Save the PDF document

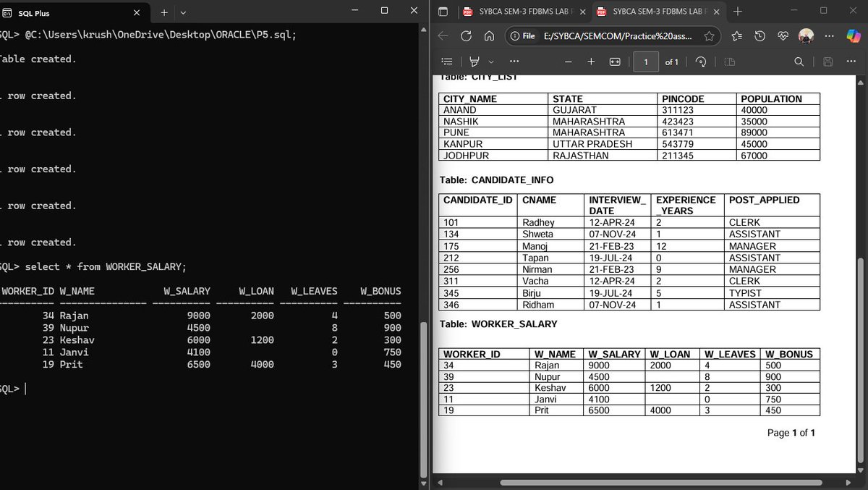click(x=828, y=62)
